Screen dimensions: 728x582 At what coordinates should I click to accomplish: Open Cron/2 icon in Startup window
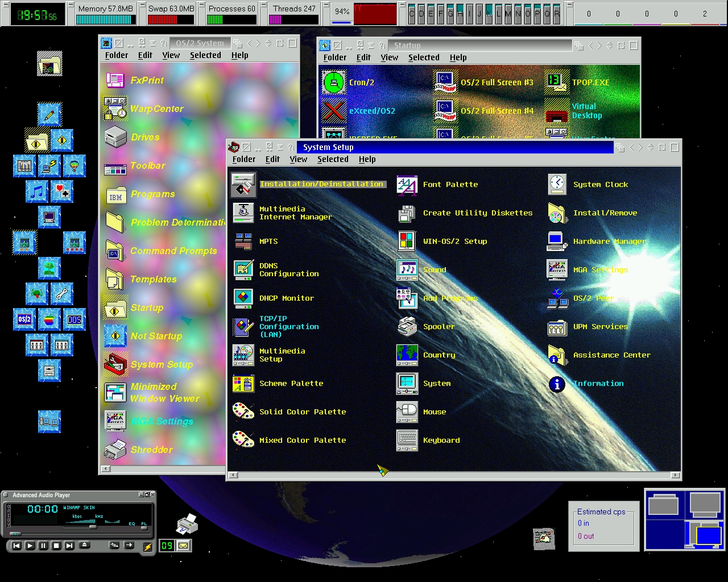click(x=334, y=82)
